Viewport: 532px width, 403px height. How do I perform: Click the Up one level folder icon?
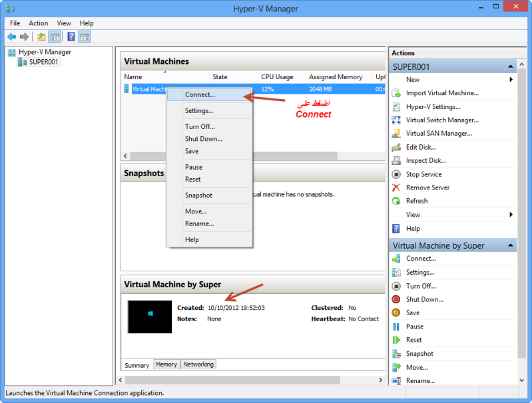pyautogui.click(x=41, y=37)
